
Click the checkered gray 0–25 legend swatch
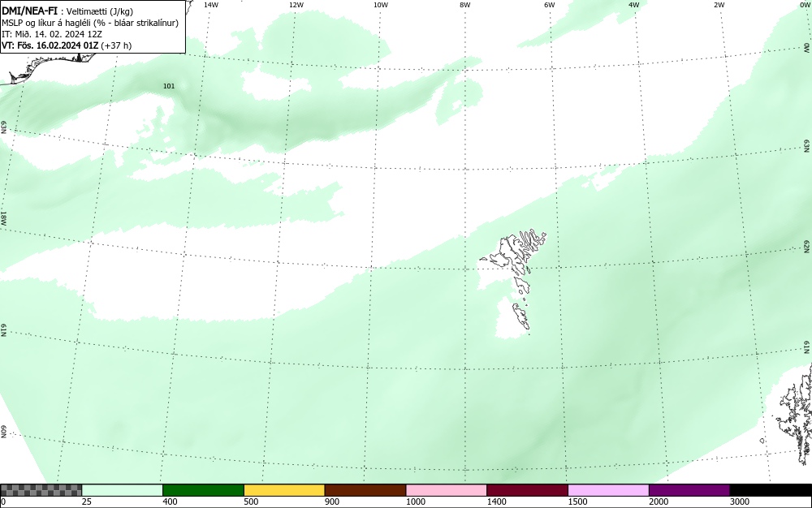coord(41,490)
